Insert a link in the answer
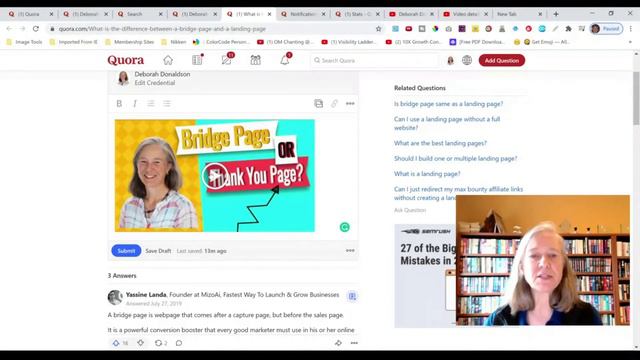The image size is (640, 360). [334, 104]
